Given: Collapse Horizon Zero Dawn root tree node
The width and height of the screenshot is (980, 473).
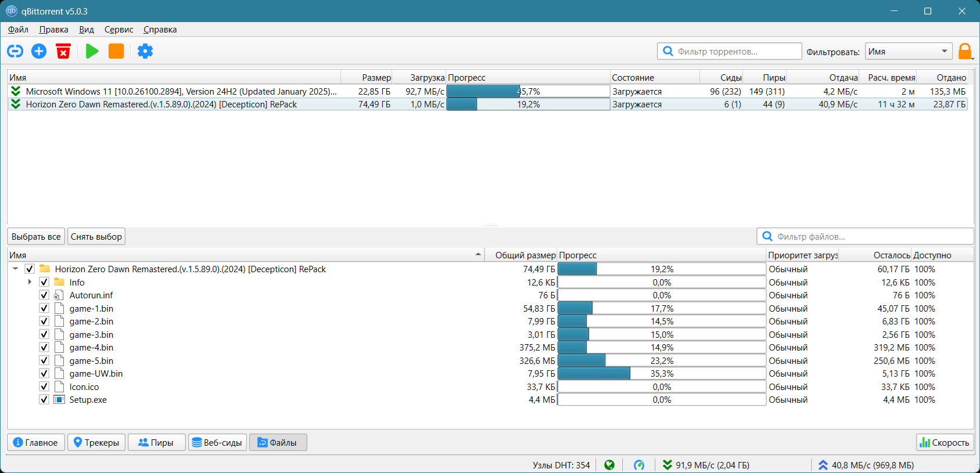Looking at the screenshot, I should (x=15, y=269).
